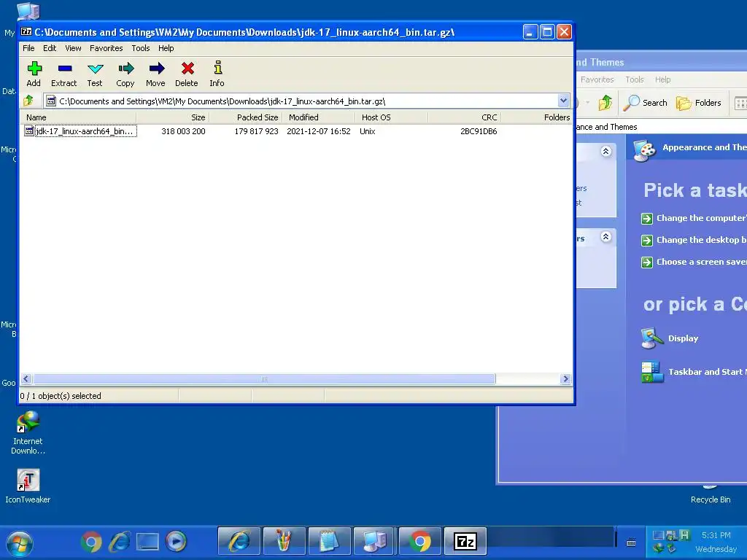Launch Internet Explorer from quick launch
This screenshot has width=747, height=560.
click(x=120, y=542)
